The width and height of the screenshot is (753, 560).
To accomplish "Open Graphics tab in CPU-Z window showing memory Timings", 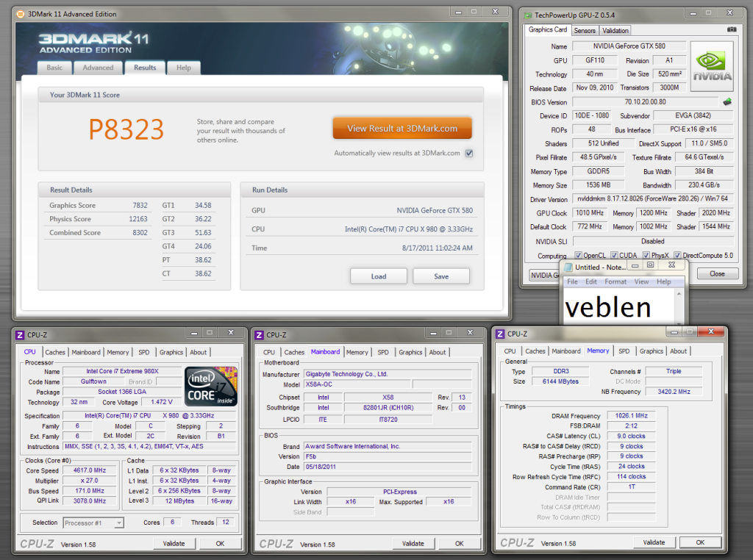I will click(x=652, y=351).
